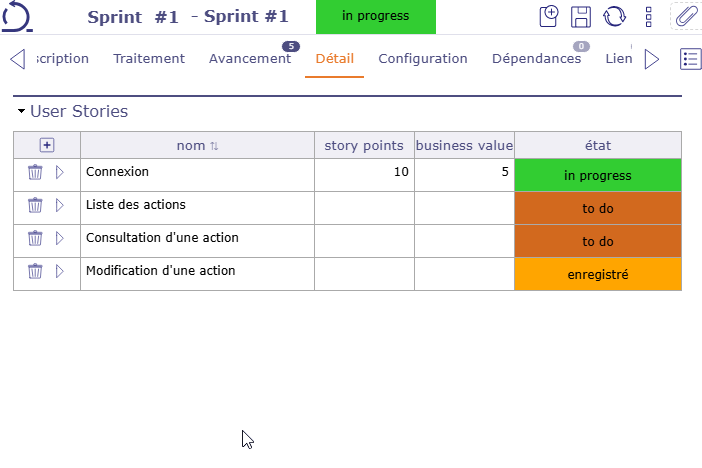Screen dimensions: 702x468
Task: Collapse the User Stories section
Action: coord(20,112)
